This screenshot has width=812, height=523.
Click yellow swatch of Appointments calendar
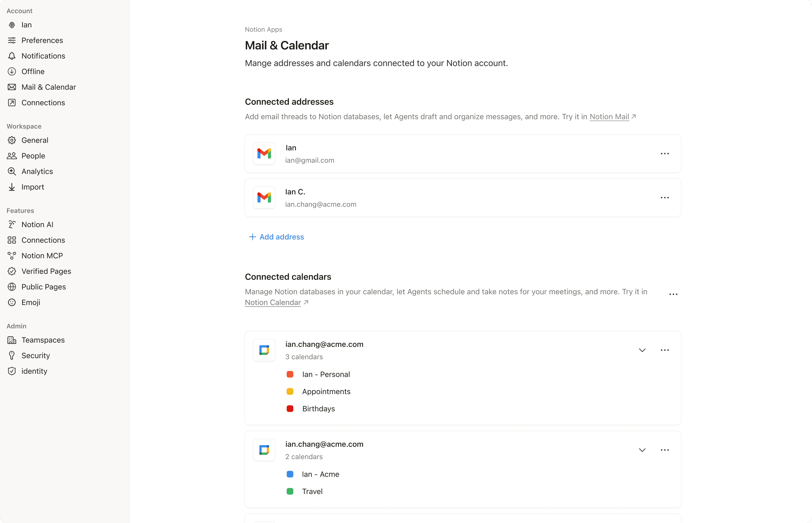point(290,391)
